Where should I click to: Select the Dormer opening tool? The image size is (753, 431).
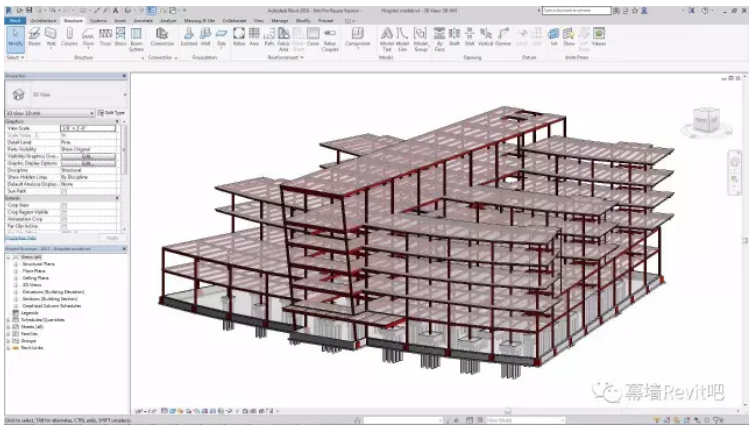coord(503,37)
